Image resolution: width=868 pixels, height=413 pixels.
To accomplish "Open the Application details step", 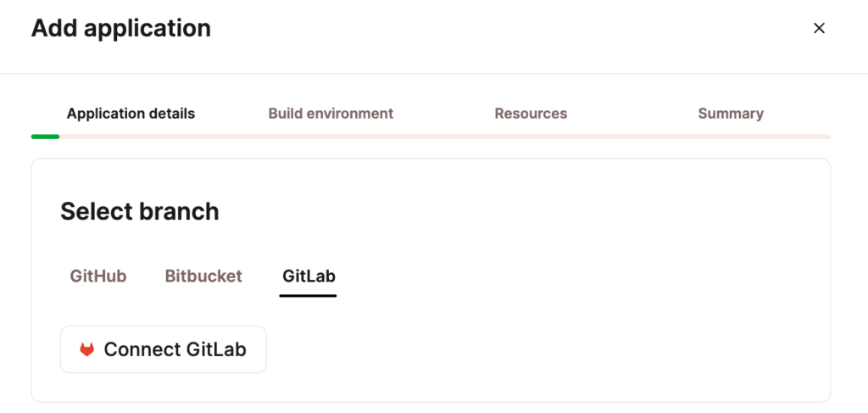I will point(131,114).
